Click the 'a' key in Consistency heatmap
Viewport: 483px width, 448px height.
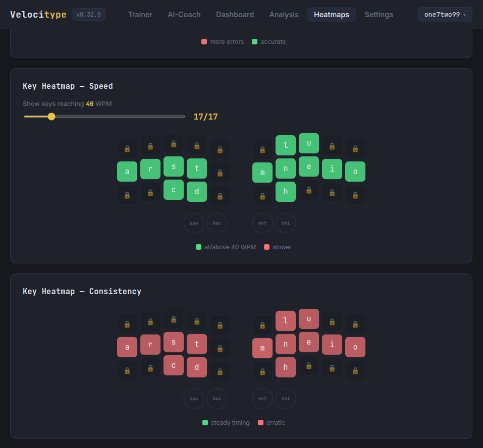point(127,347)
